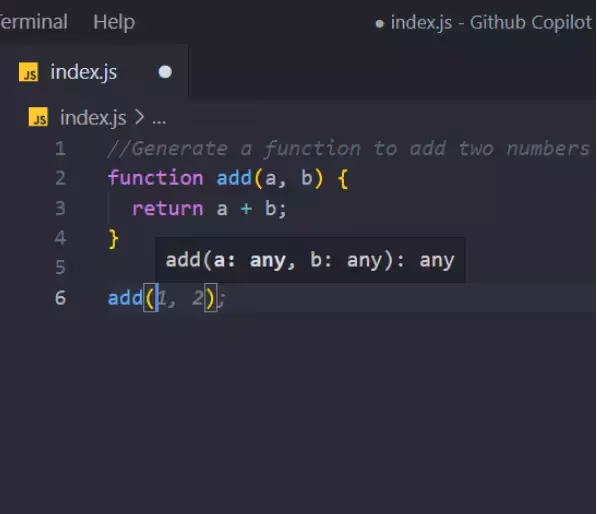The width and height of the screenshot is (597, 514).
Task: Click the 'add' function name on line 2
Action: coord(234,178)
